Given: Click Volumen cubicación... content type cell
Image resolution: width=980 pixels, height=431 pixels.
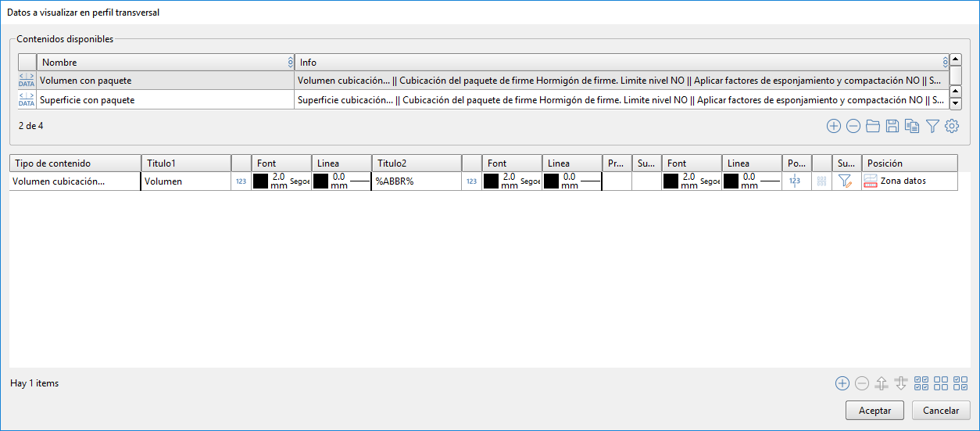Looking at the screenshot, I should 75,181.
